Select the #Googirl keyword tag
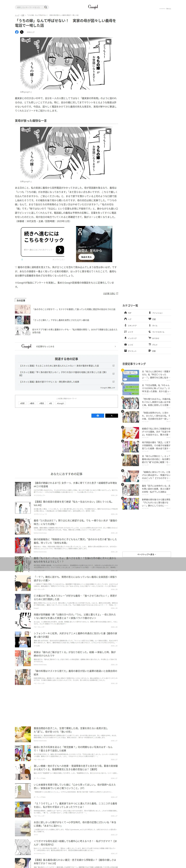The width and height of the screenshot is (186, 868). [x=60, y=403]
